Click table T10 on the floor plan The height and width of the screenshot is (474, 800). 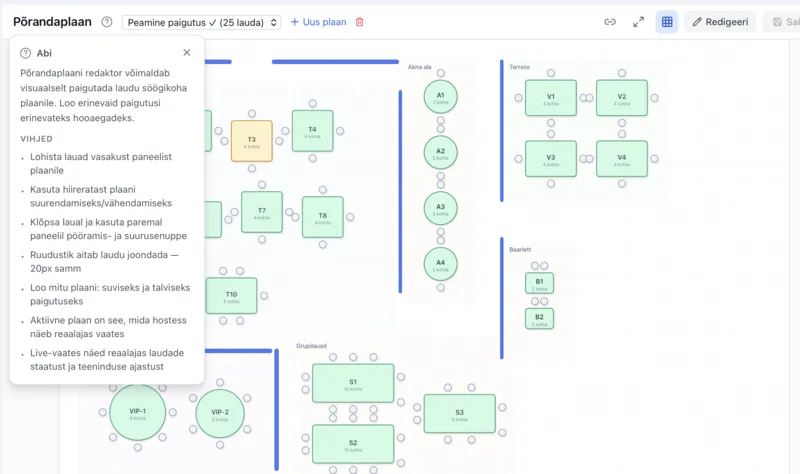tap(231, 296)
